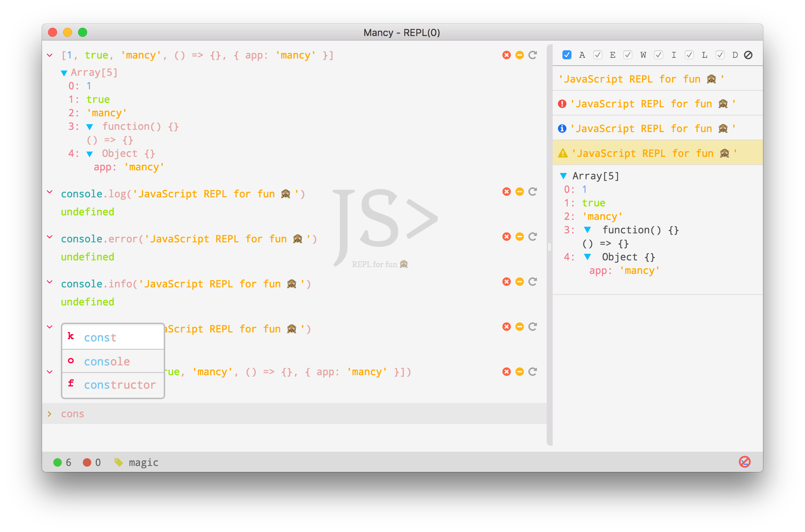This screenshot has width=805, height=532.
Task: Delete the console.info entry with the red X
Action: (507, 282)
